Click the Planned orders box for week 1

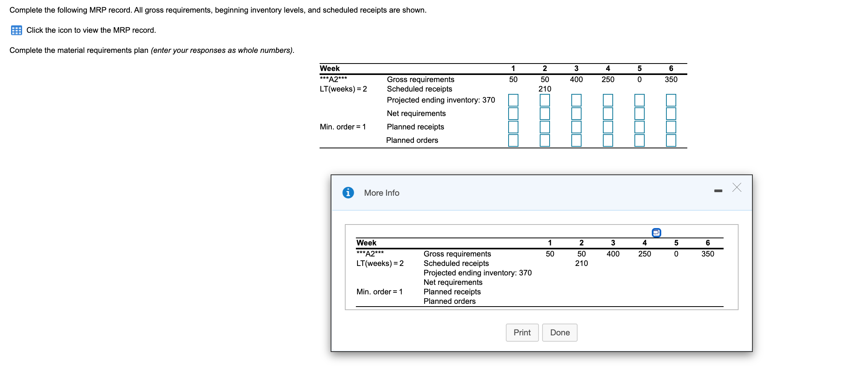click(513, 140)
